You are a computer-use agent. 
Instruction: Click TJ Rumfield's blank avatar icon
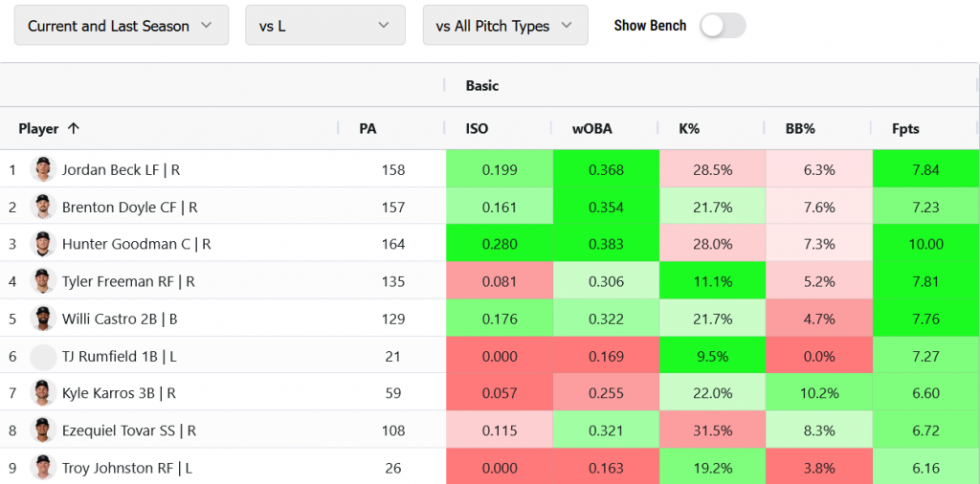[43, 357]
